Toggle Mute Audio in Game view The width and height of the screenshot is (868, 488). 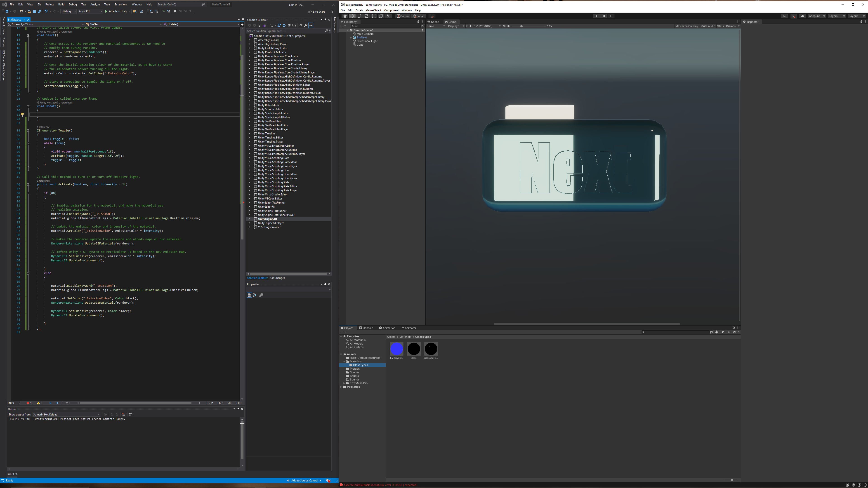(708, 26)
